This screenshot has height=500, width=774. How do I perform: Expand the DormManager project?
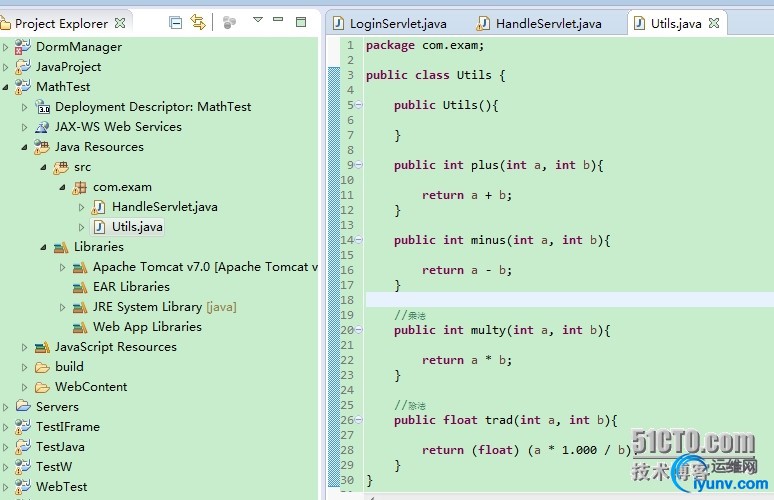[x=5, y=47]
